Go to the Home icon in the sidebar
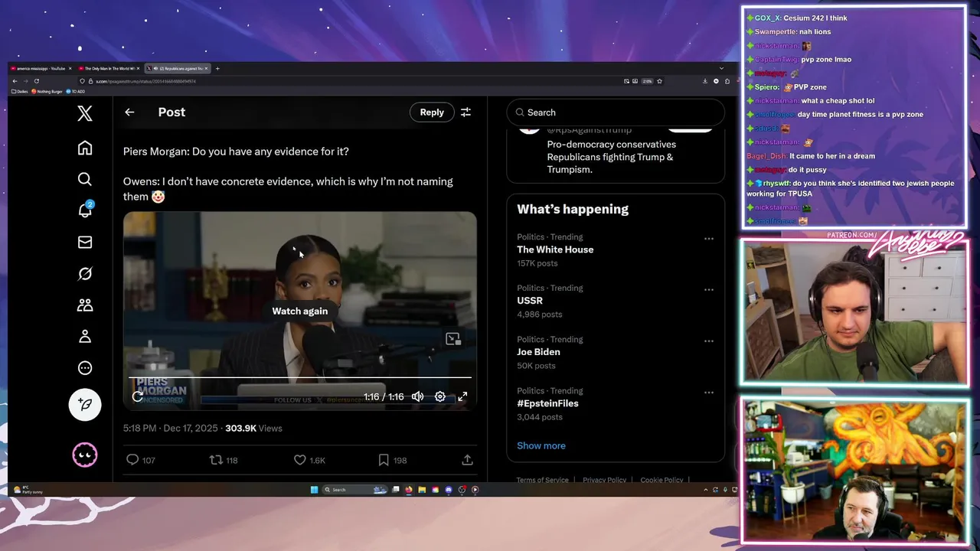Viewport: 980px width, 551px height. (85, 148)
